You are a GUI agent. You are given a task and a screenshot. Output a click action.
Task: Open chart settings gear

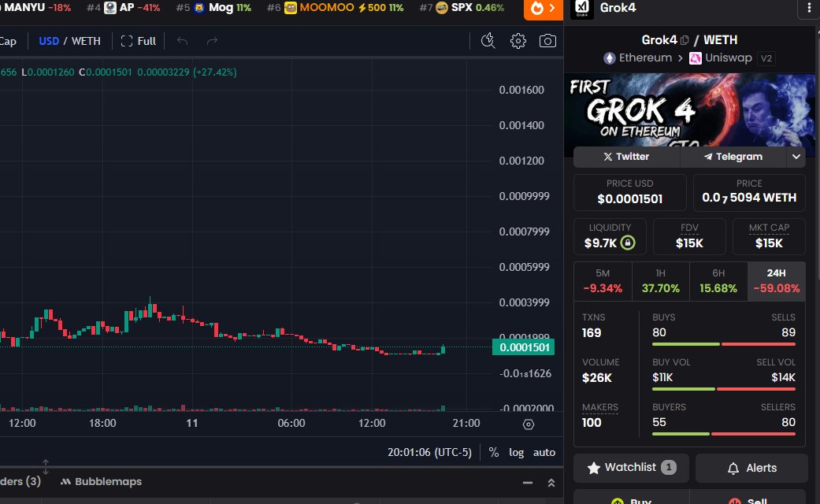pyautogui.click(x=518, y=41)
